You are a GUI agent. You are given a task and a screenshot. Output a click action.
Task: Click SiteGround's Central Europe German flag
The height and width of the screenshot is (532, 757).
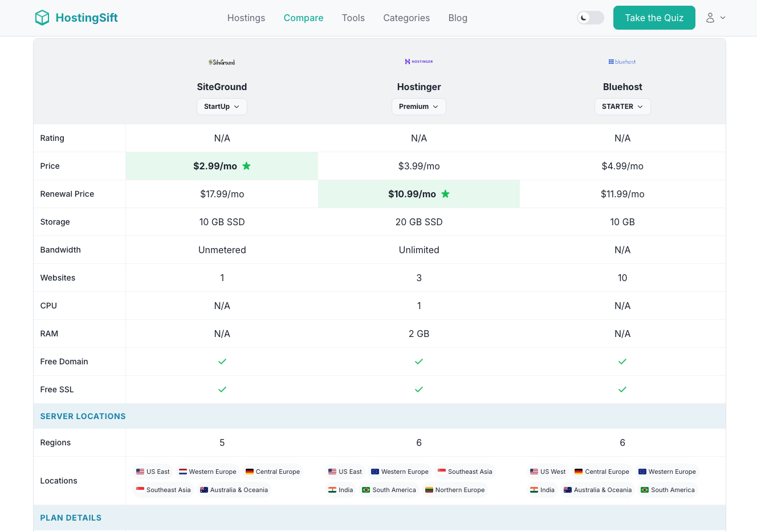coord(250,472)
